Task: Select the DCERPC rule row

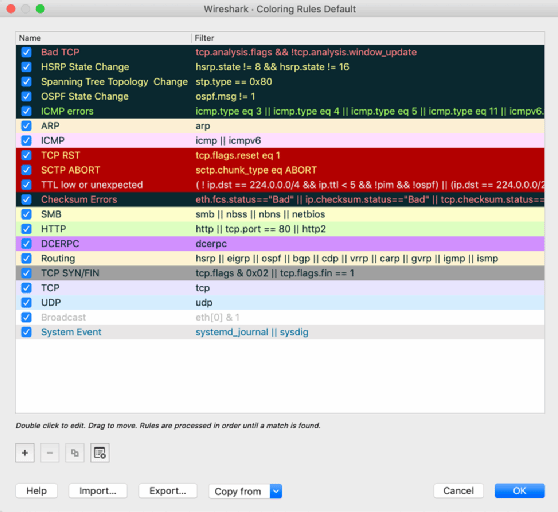Action: [280, 244]
